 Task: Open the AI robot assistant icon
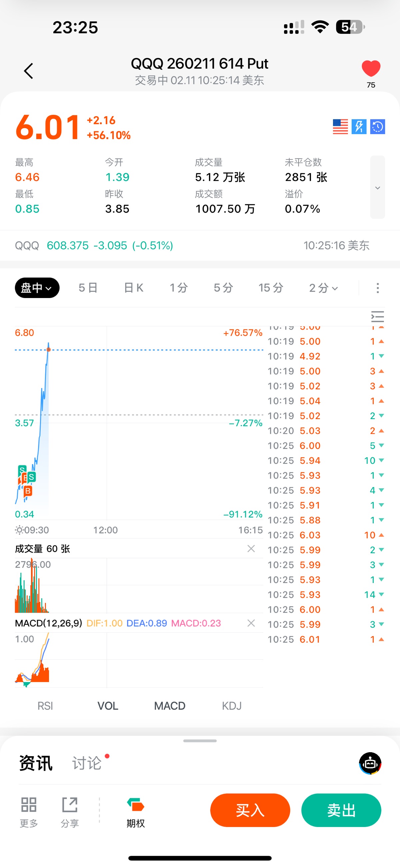370,763
